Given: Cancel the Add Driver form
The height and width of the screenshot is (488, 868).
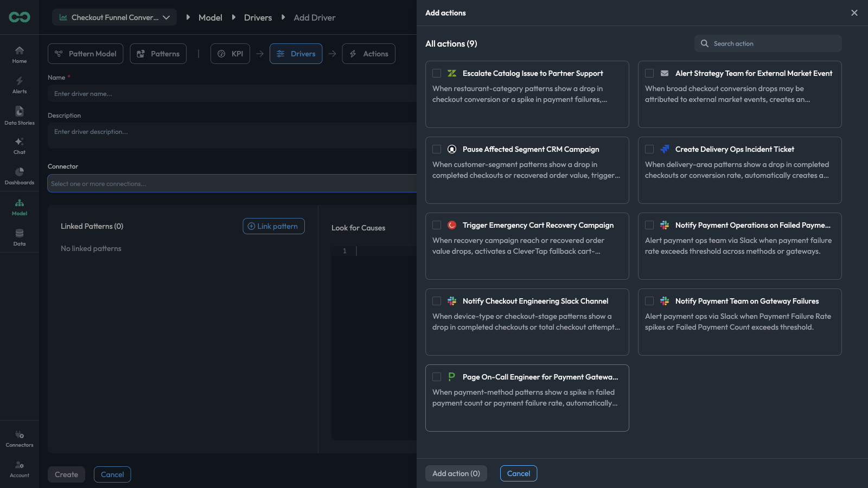Looking at the screenshot, I should click(x=113, y=474).
